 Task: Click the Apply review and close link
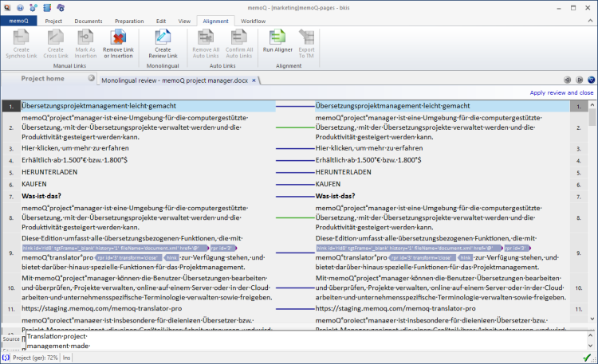pyautogui.click(x=561, y=92)
